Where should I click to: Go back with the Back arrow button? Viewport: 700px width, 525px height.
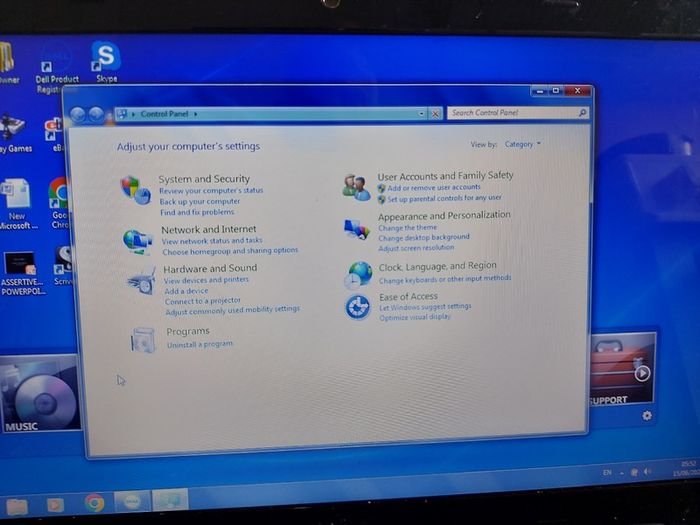point(78,115)
